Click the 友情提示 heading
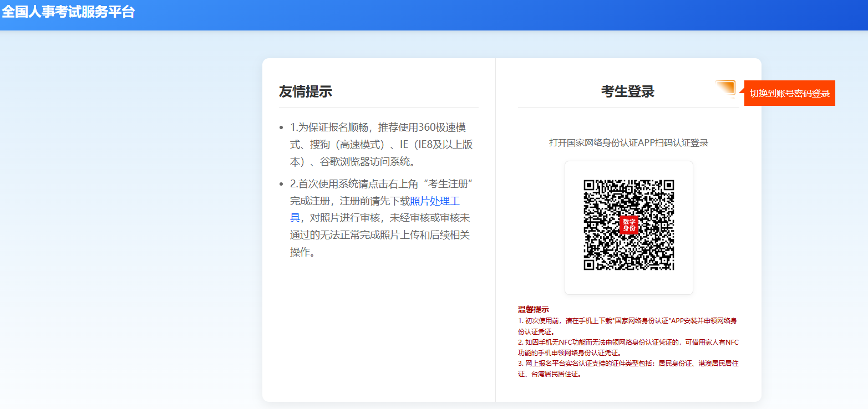Screen dimensions: 868x409 (x=306, y=91)
